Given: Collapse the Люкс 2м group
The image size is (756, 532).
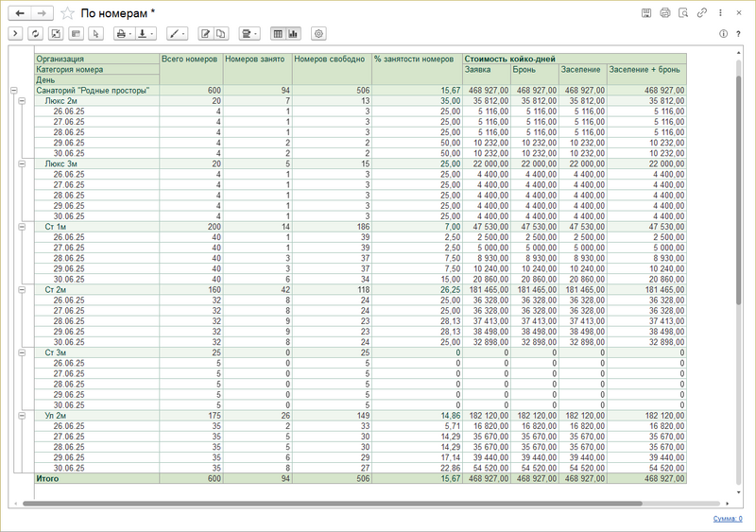Looking at the screenshot, I should 22,100.
